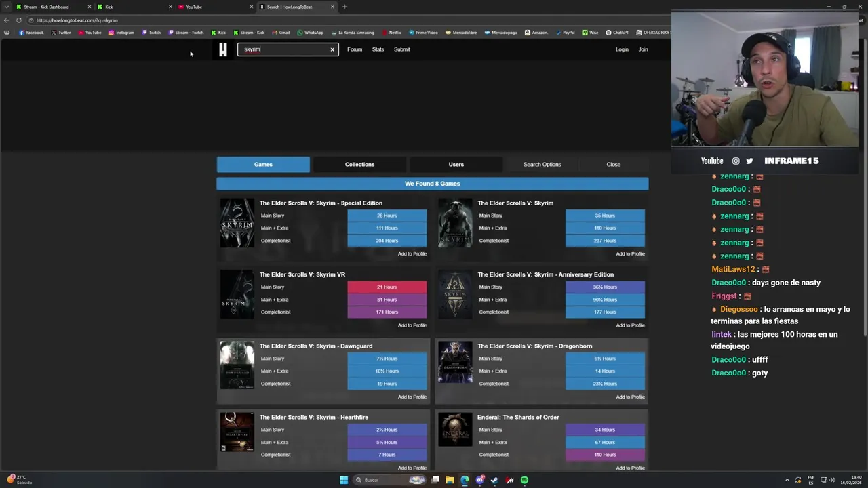This screenshot has height=488, width=868.
Task: Open The Elder Scrolls V: Skyrim VR title
Action: (x=302, y=274)
